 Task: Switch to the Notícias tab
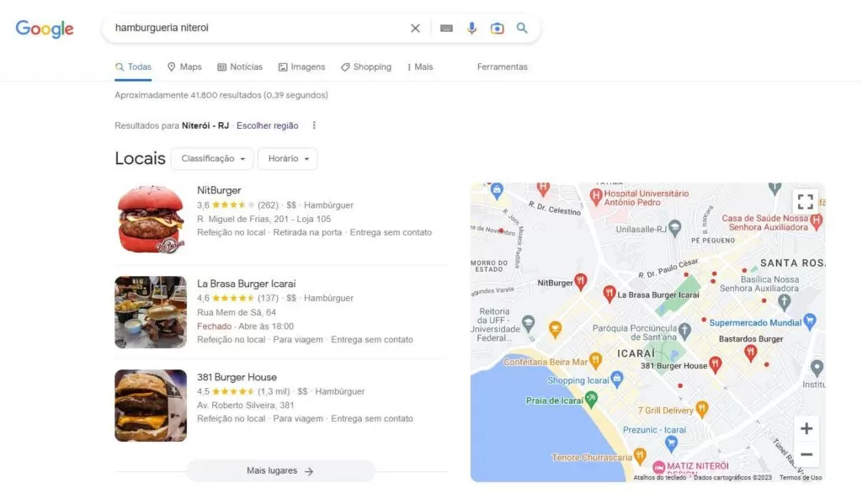[x=240, y=67]
